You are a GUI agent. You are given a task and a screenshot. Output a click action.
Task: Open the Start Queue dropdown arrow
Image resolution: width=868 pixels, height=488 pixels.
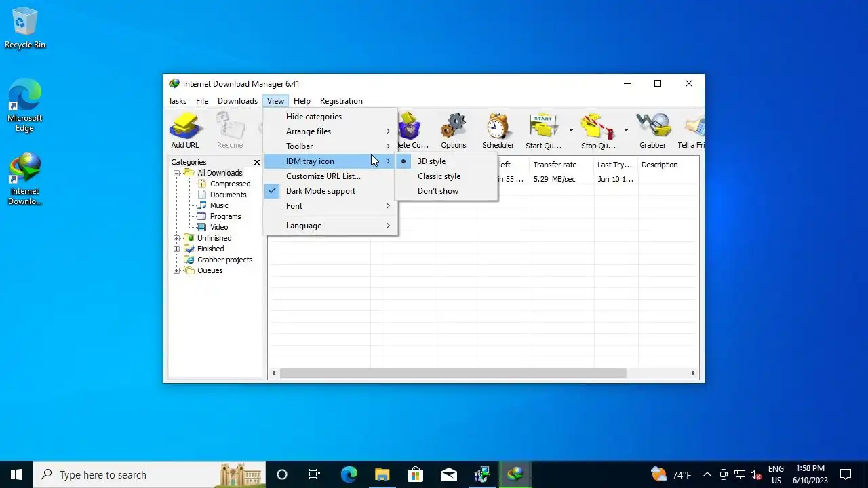tap(571, 130)
